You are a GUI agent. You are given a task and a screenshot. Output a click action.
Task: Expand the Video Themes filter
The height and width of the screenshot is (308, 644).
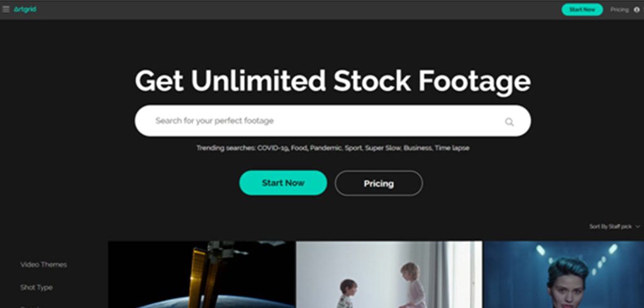coord(43,265)
